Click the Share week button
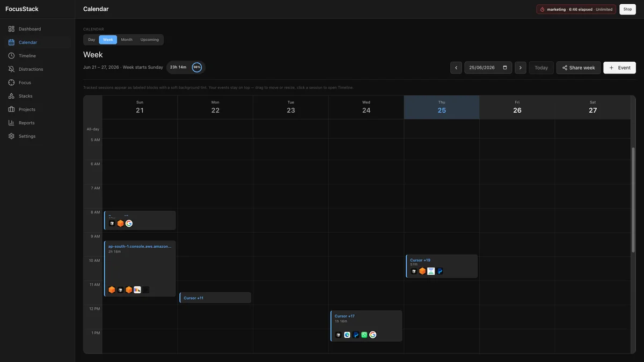The height and width of the screenshot is (362, 644). coord(579,68)
